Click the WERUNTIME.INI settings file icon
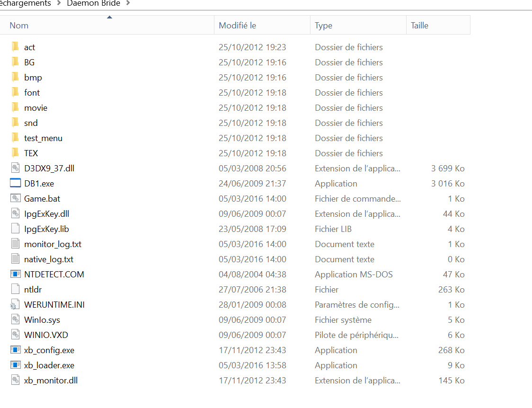The height and width of the screenshot is (408, 532). [16, 305]
